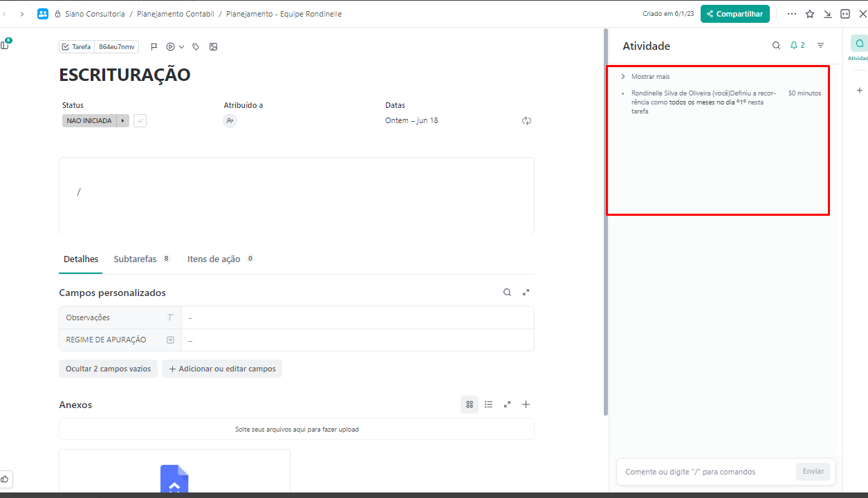Open activity filter icon

point(820,46)
